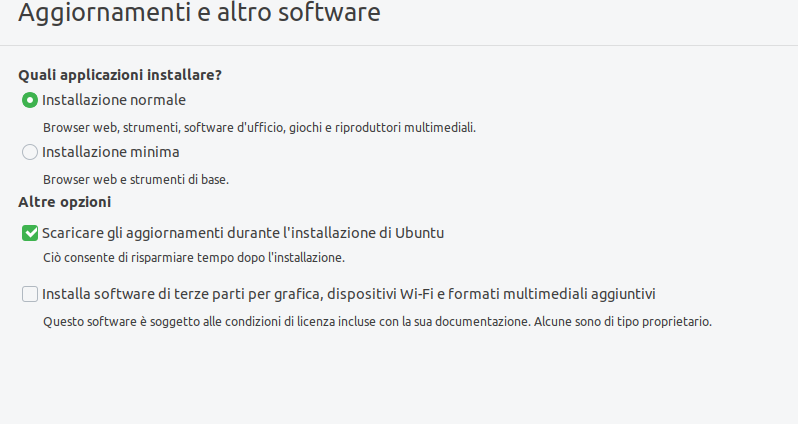
Task: Uncheck Scaricare gli aggiornamenti checkbox
Action: point(30,233)
